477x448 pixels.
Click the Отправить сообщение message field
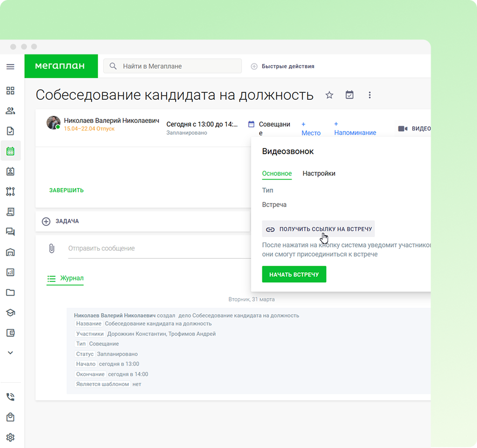[x=160, y=249]
